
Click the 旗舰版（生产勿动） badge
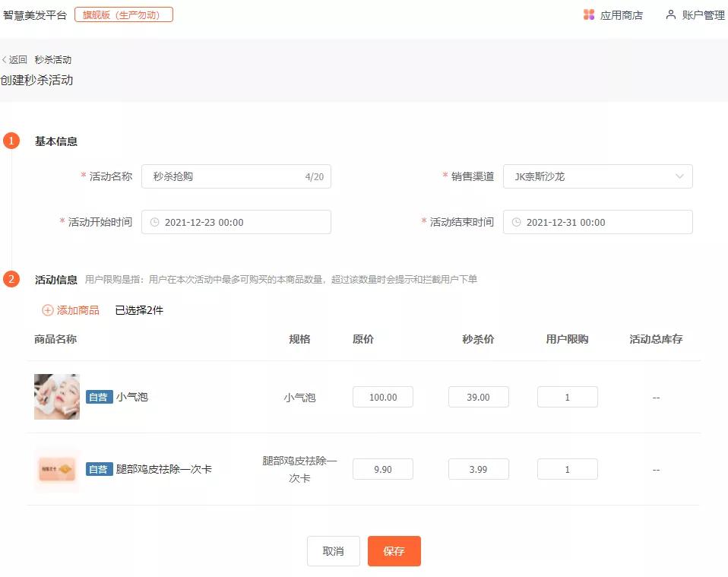coord(123,14)
